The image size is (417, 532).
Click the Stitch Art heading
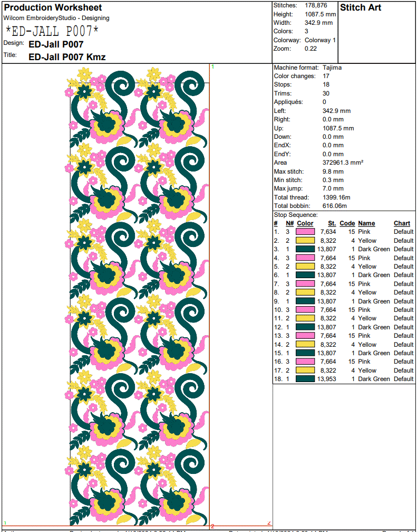(361, 8)
